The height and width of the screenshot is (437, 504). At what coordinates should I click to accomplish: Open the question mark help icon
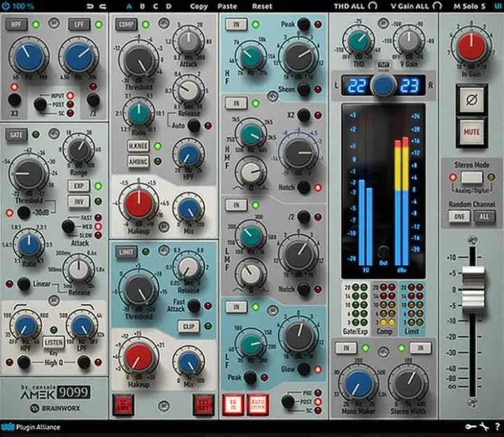tap(497, 427)
